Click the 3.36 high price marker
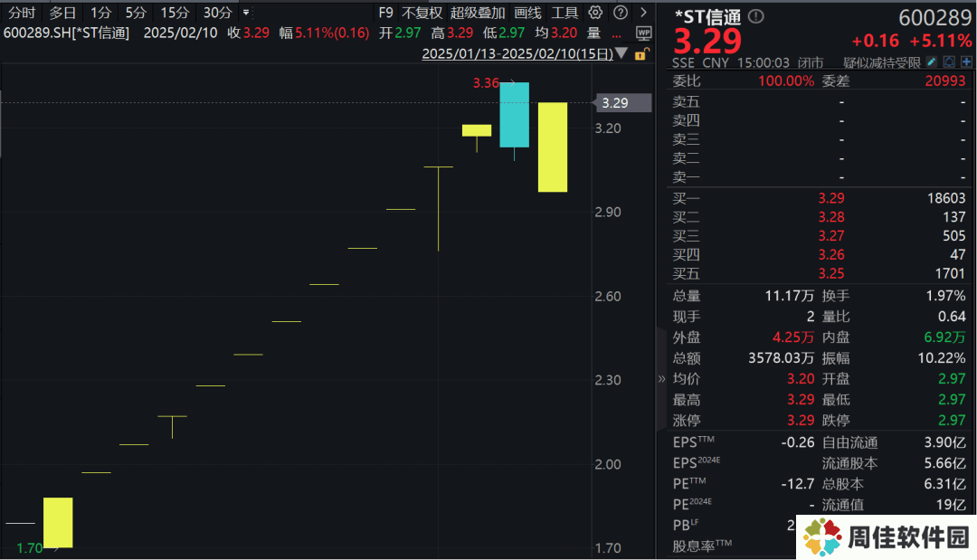The height and width of the screenshot is (560, 977). [x=486, y=83]
